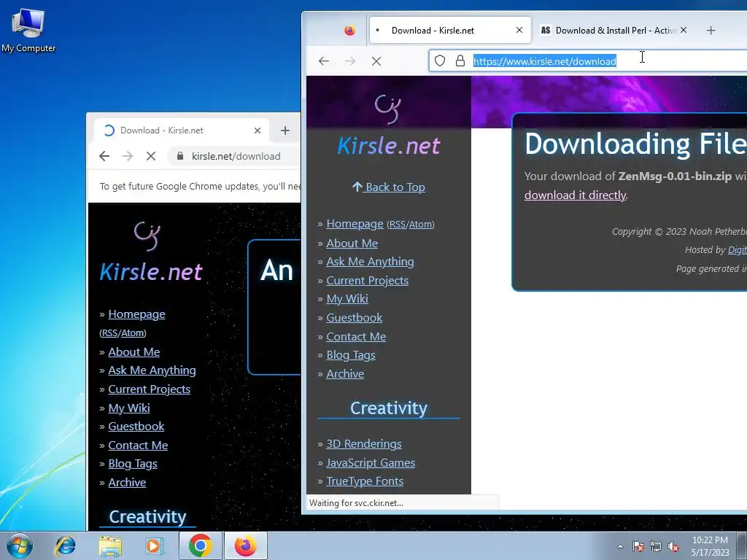This screenshot has height=560, width=747.
Task: Open the Windows Start menu
Action: [x=20, y=545]
